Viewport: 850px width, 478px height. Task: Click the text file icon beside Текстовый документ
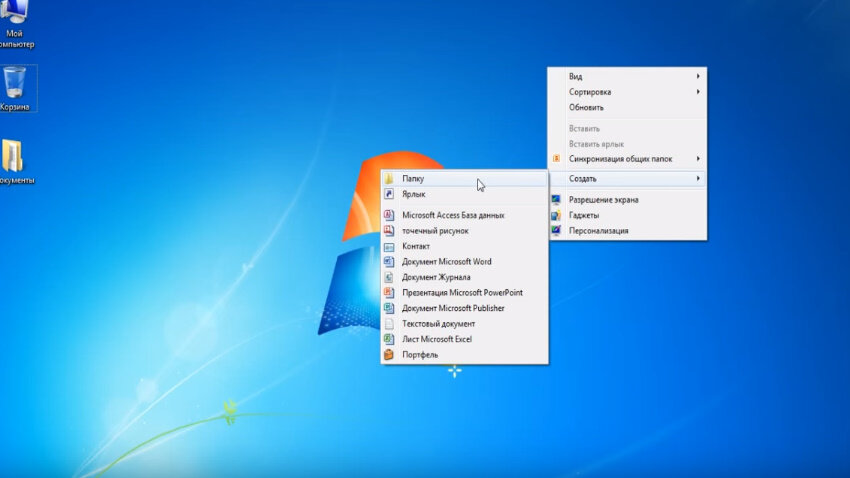pos(389,324)
